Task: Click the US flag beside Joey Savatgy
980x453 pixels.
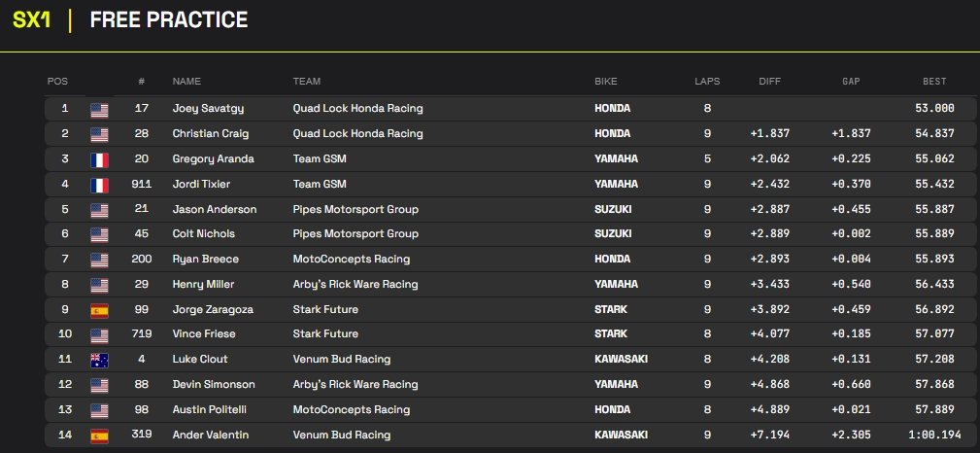Action: (x=99, y=109)
